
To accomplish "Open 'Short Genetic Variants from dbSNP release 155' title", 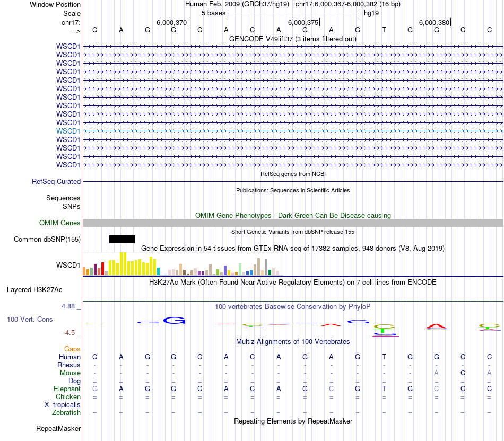I will coord(293,232).
